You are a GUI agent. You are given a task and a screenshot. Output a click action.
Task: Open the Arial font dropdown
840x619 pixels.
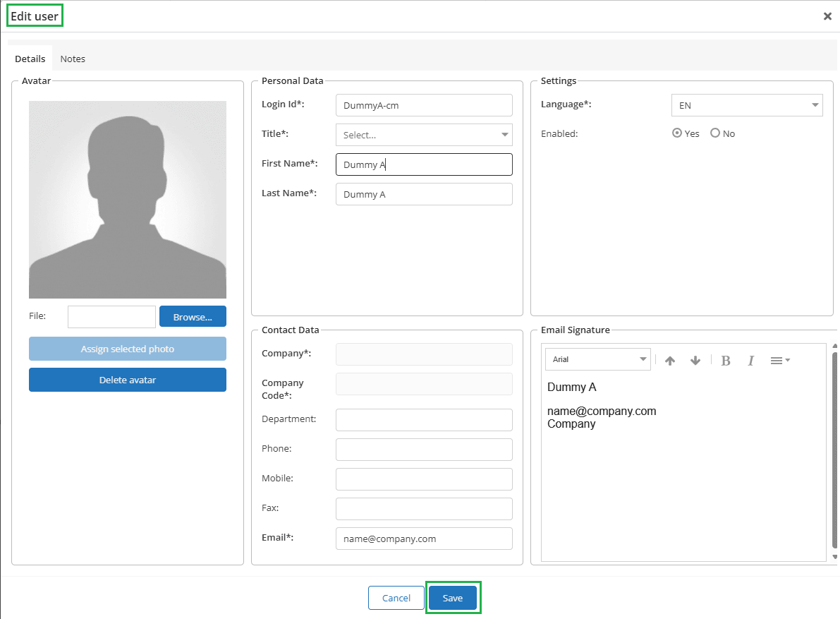pyautogui.click(x=598, y=359)
